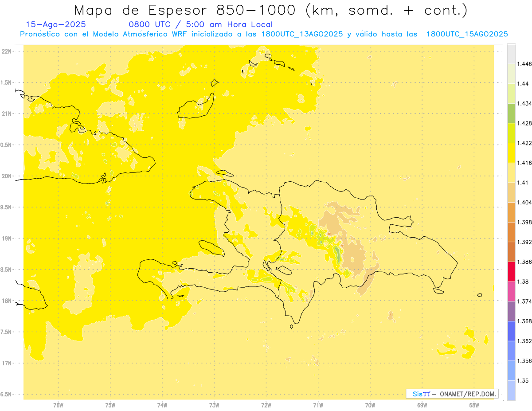Click the longitude label 74W
Image resolution: width=532 pixels, height=411 pixels.
162,405
